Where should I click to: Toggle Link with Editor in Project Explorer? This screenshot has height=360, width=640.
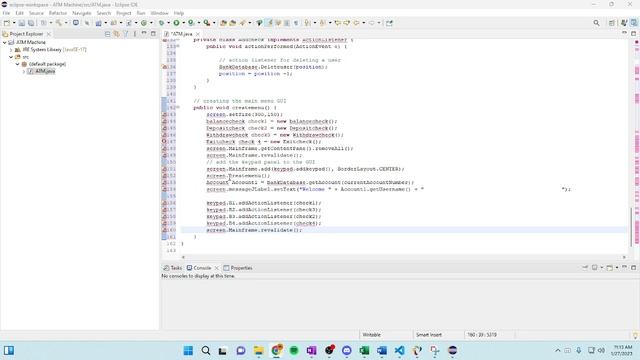pyautogui.click(x=117, y=34)
